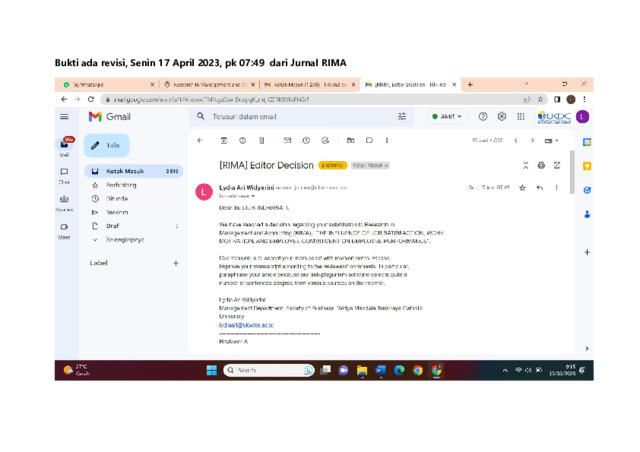The width and height of the screenshot is (640, 452).
Task: Print the email using printer icon
Action: point(541,165)
